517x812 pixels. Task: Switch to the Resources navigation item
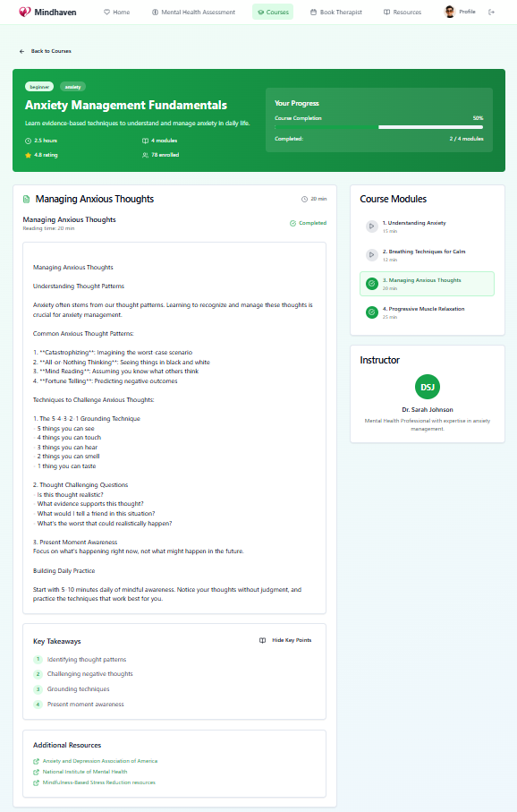coord(404,13)
